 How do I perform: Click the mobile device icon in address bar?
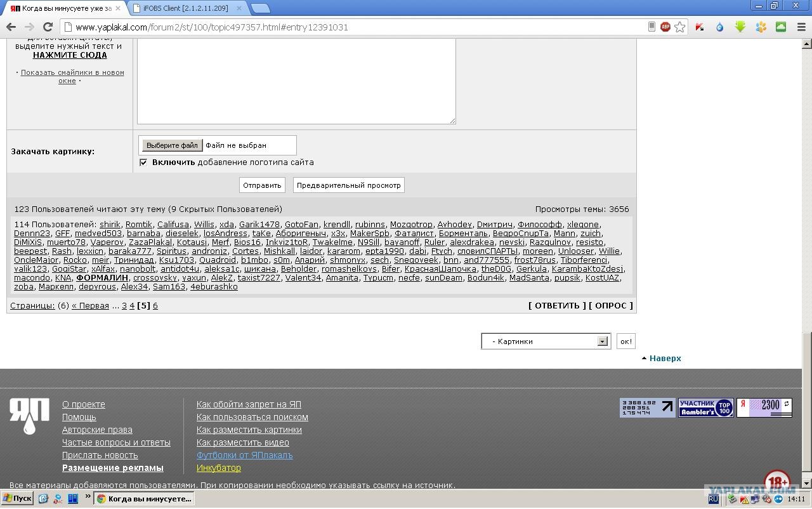652,27
